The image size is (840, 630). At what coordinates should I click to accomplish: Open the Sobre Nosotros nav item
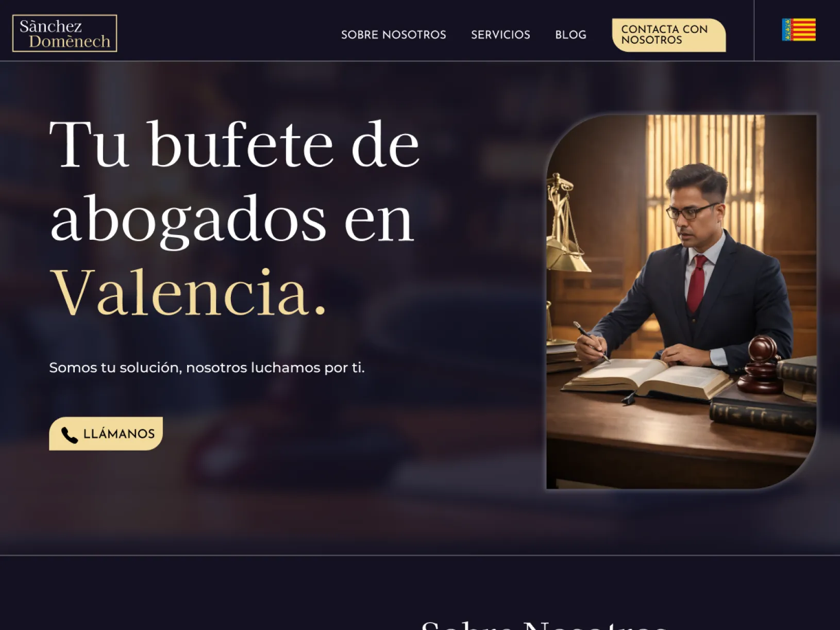point(394,35)
